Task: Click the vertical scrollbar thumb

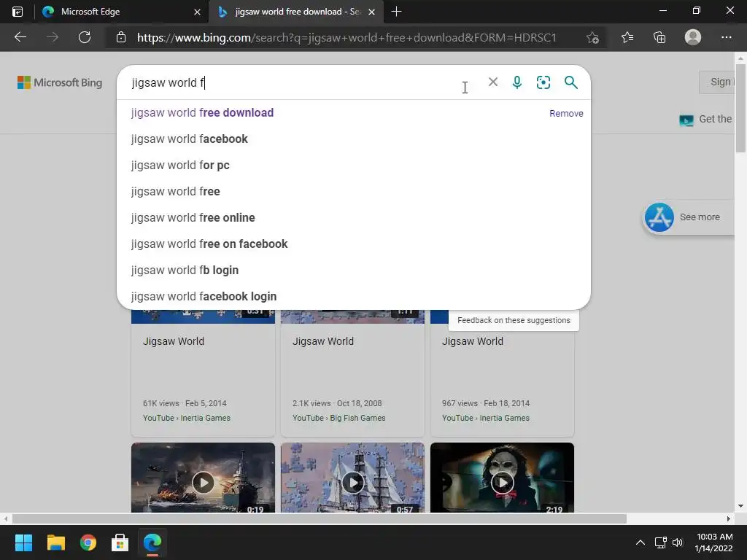Action: 740,109
